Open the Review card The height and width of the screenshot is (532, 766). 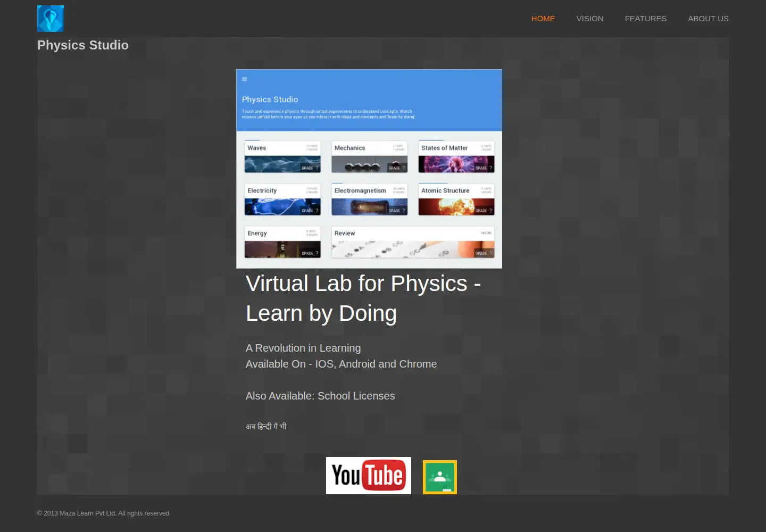pos(413,242)
